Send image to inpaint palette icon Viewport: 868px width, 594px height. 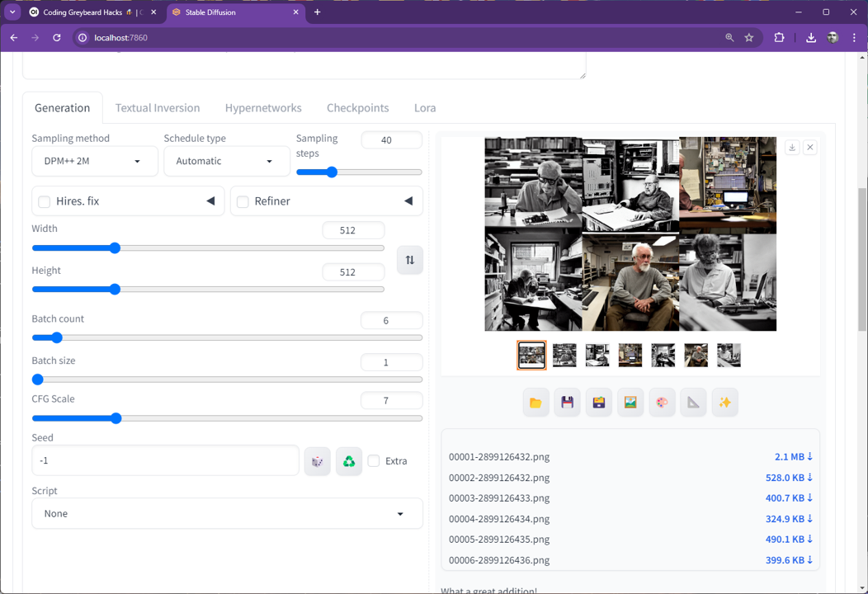[x=662, y=403]
